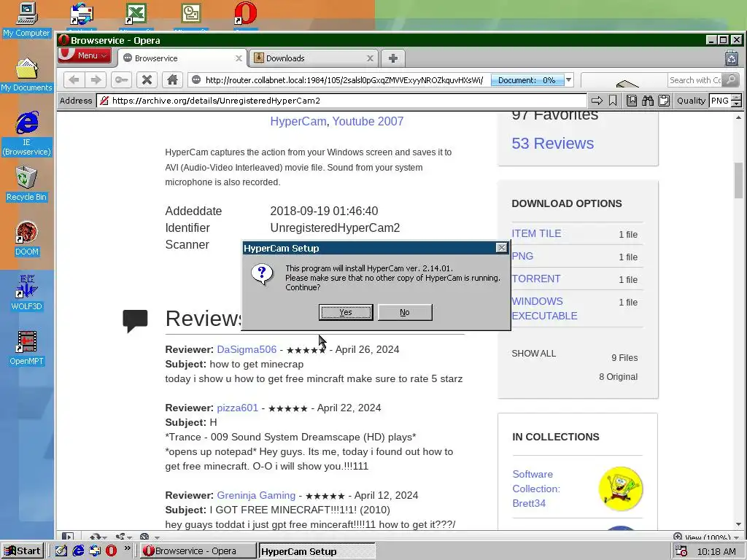This screenshot has height=560, width=747.
Task: Click SHOW ALL files
Action: (533, 354)
